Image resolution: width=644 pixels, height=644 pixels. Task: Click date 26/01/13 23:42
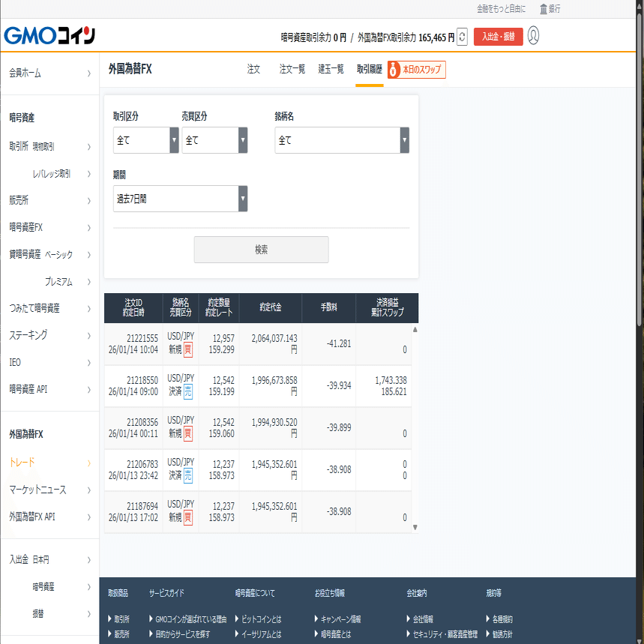click(133, 475)
